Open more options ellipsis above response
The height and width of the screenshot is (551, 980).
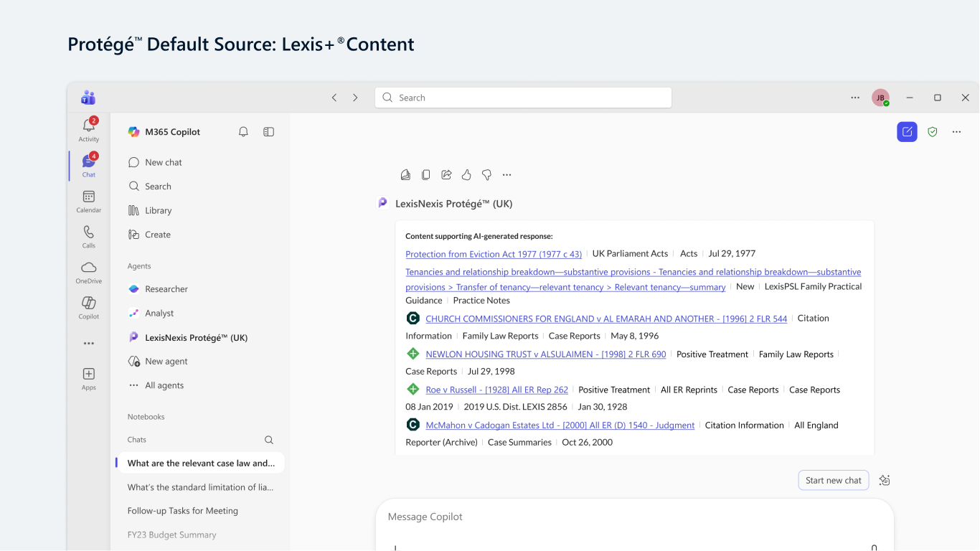click(x=507, y=174)
